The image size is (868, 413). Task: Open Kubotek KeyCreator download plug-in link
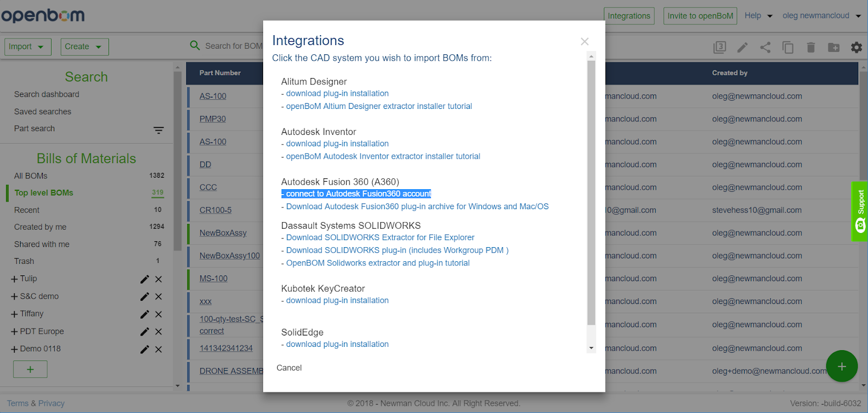click(337, 300)
